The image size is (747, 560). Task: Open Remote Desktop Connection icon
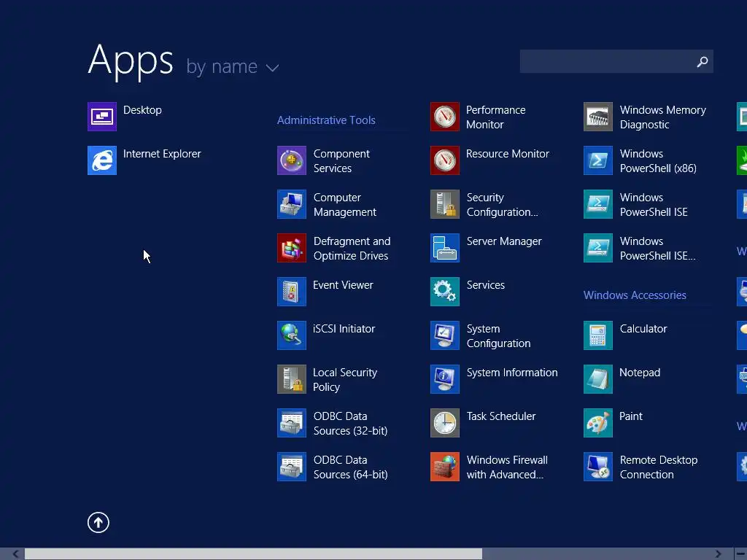pos(598,467)
